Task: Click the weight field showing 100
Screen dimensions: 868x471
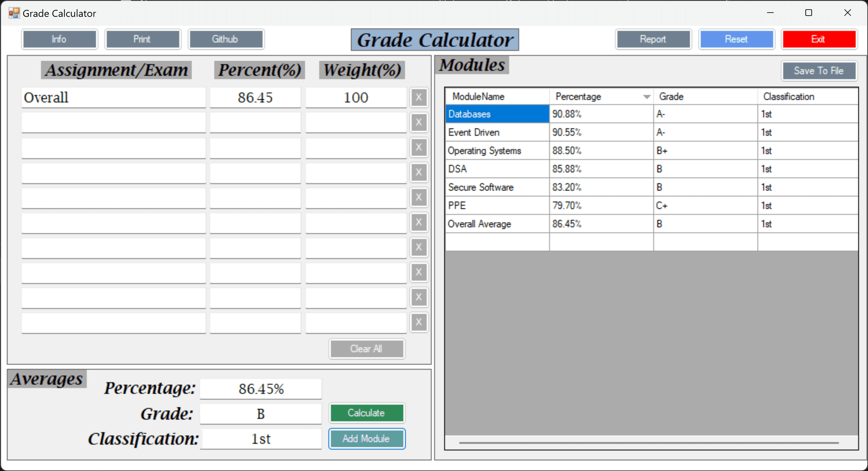Action: click(356, 97)
